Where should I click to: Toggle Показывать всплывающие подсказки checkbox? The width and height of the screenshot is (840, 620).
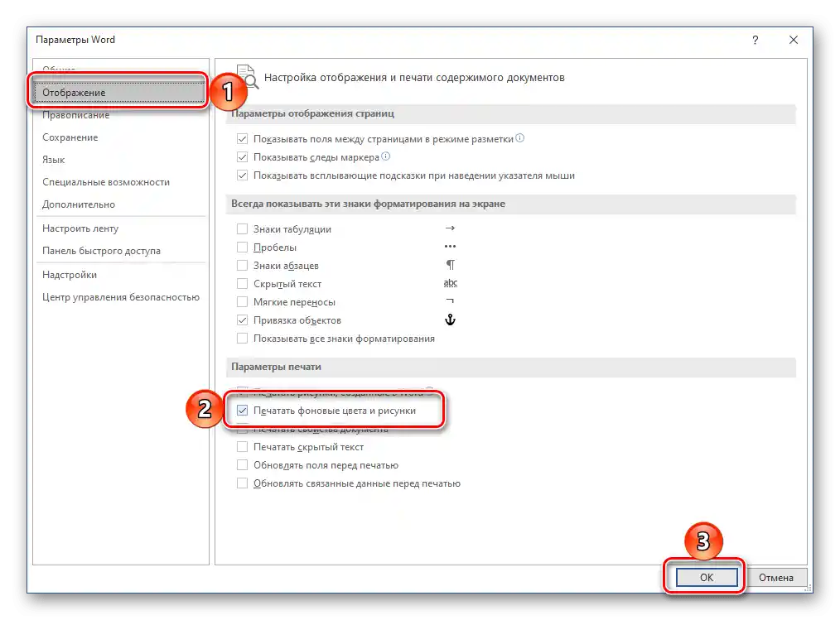(x=242, y=175)
